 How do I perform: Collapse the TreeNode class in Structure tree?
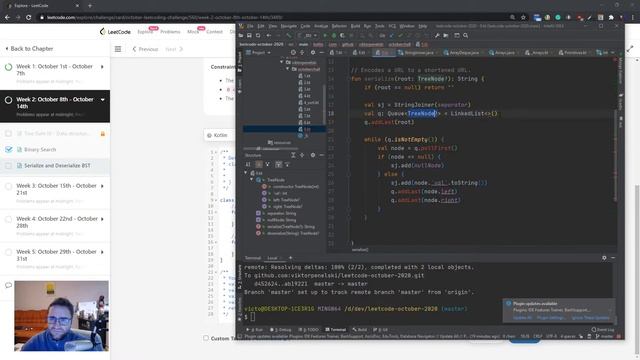coord(252,180)
